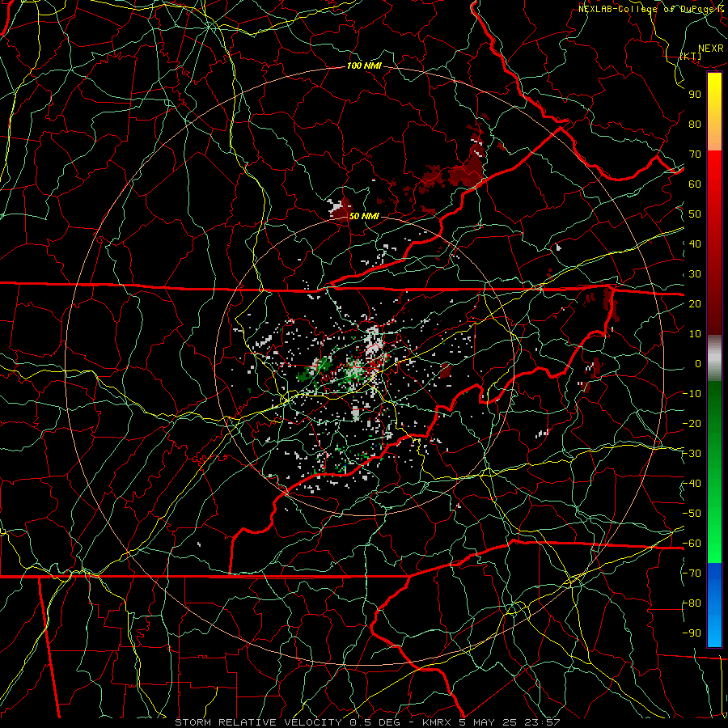Click the 50 NMI range ring label
This screenshot has width=728, height=728.
(x=364, y=216)
